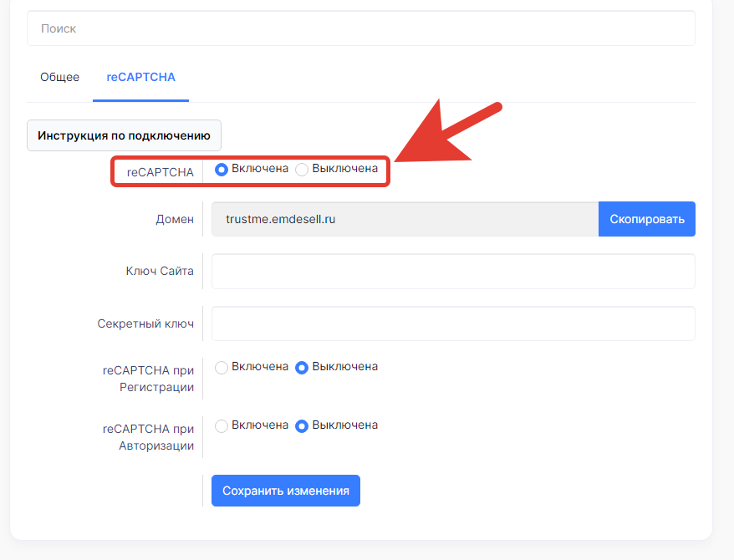
Task: Switch to the Общее tab
Action: [x=60, y=77]
